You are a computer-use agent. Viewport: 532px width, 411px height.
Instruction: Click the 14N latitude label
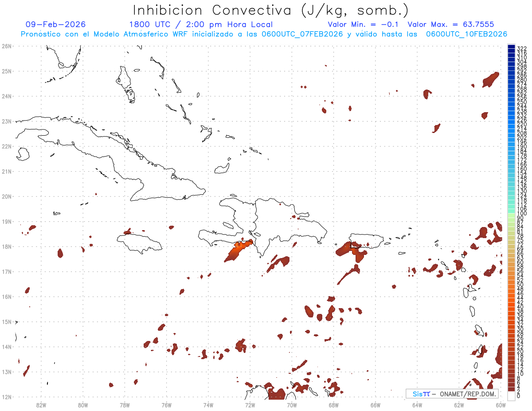pos(6,347)
